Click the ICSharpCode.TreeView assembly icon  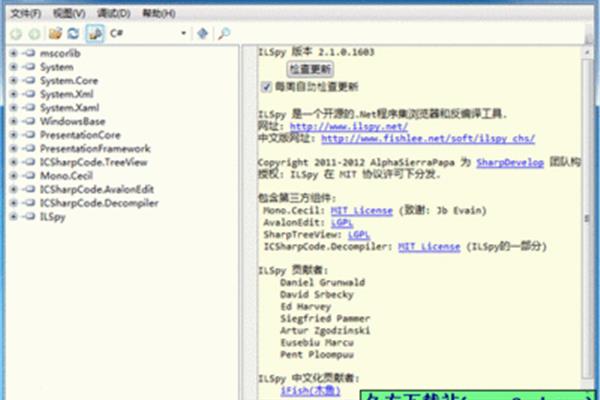29,162
